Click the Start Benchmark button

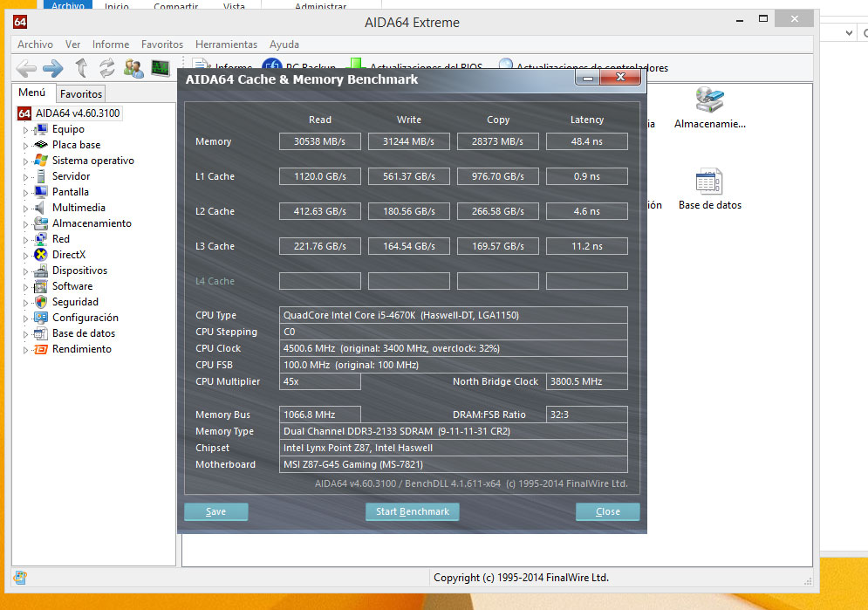pyautogui.click(x=412, y=511)
